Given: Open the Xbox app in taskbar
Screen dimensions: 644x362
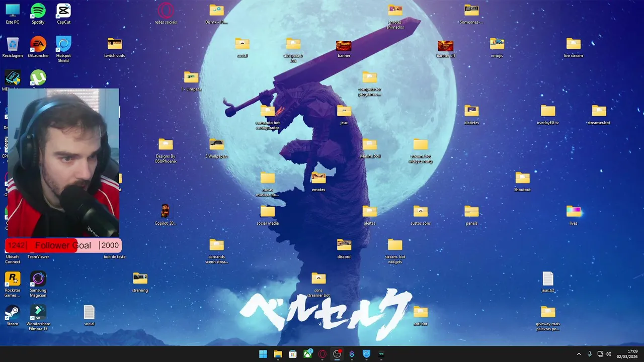Looking at the screenshot, I should [307, 354].
